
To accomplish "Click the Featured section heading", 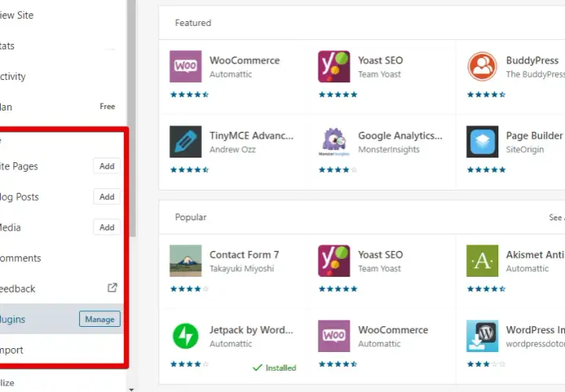I will pyautogui.click(x=193, y=23).
